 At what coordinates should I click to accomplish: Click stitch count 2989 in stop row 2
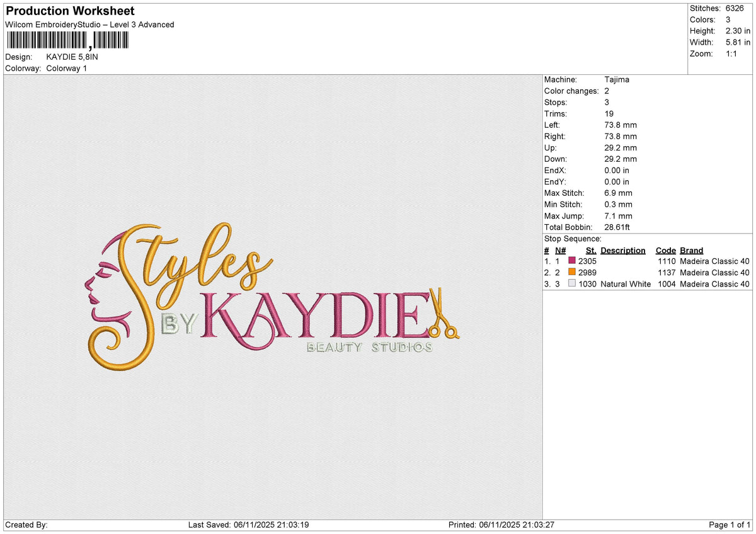(x=587, y=272)
